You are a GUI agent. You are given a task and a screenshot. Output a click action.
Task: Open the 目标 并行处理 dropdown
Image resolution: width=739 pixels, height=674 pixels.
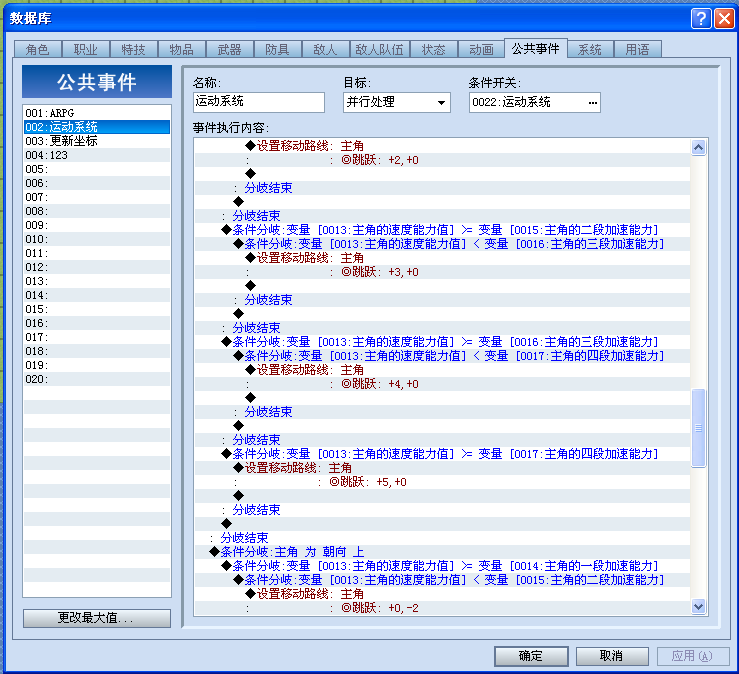point(397,102)
